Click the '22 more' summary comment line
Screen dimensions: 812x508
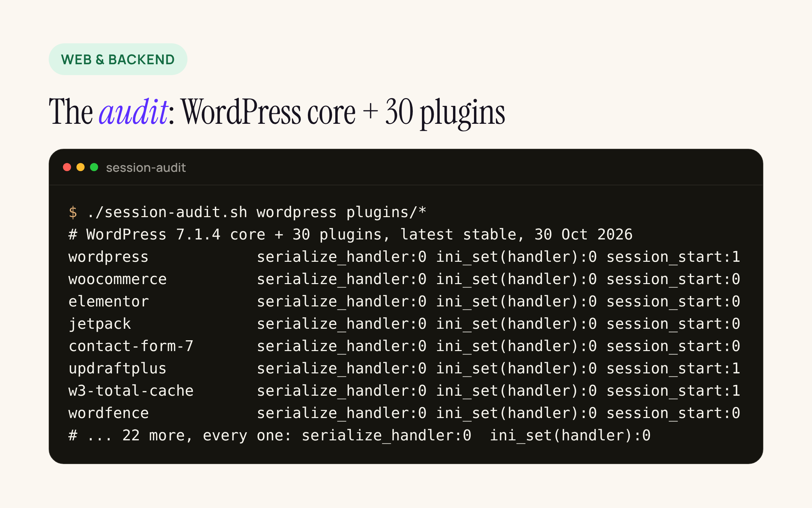359,436
